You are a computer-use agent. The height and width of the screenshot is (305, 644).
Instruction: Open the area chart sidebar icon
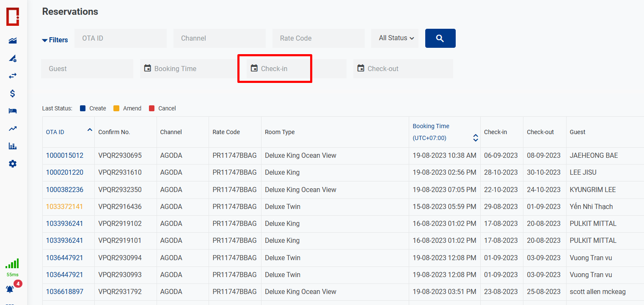(13, 41)
